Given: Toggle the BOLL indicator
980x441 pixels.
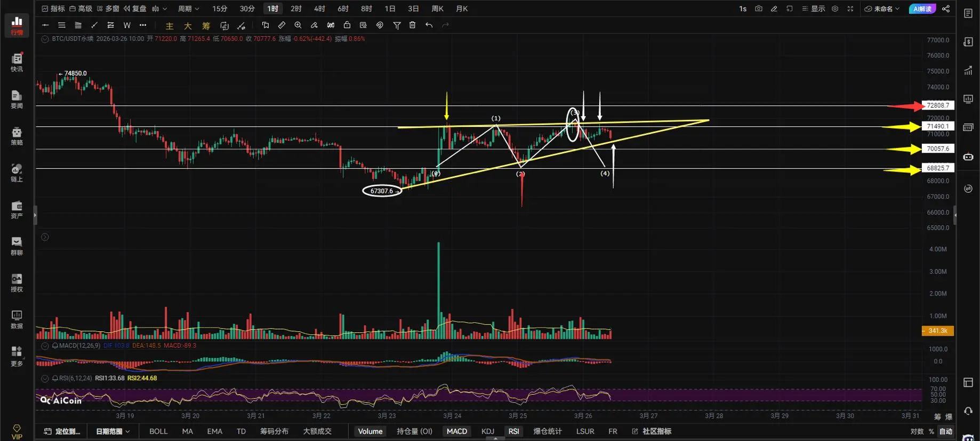Looking at the screenshot, I should point(158,431).
